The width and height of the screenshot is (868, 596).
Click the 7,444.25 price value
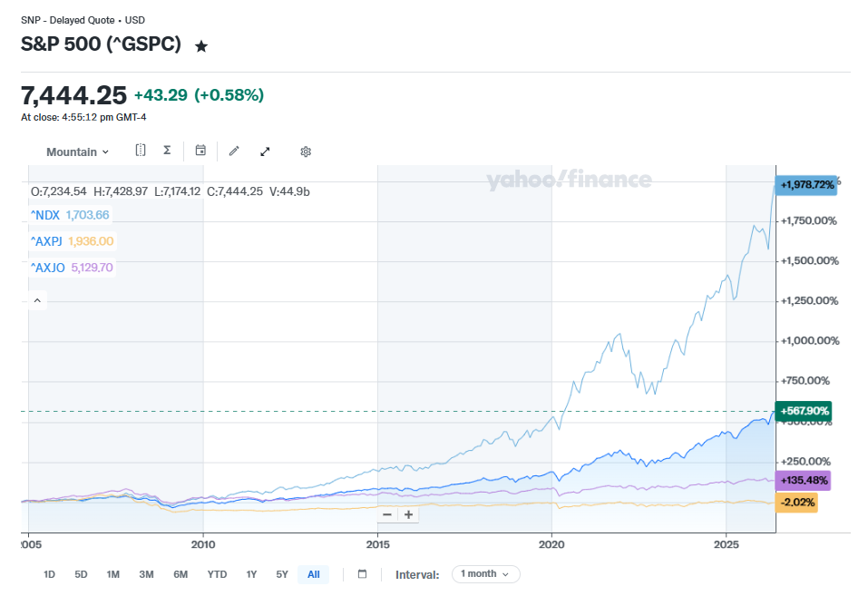point(73,95)
